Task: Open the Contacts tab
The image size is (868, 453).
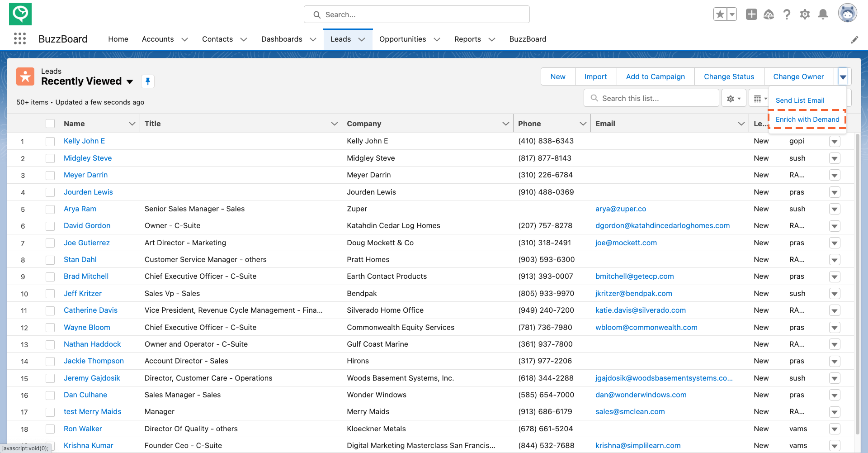Action: tap(217, 39)
